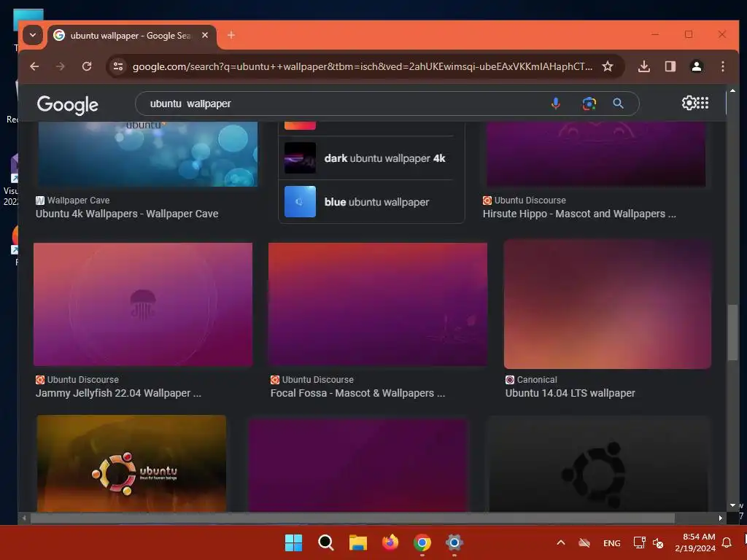747x560 pixels.
Task: Click the cloud sync tray icon
Action: [584, 542]
